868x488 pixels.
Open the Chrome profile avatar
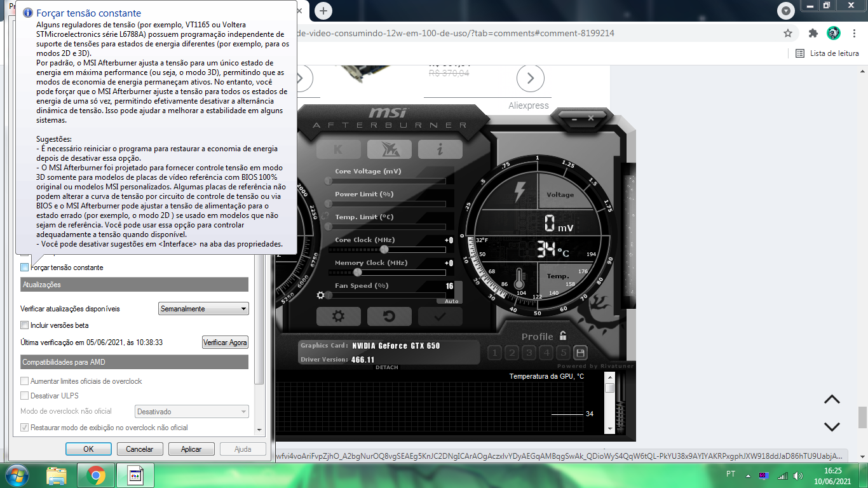834,33
